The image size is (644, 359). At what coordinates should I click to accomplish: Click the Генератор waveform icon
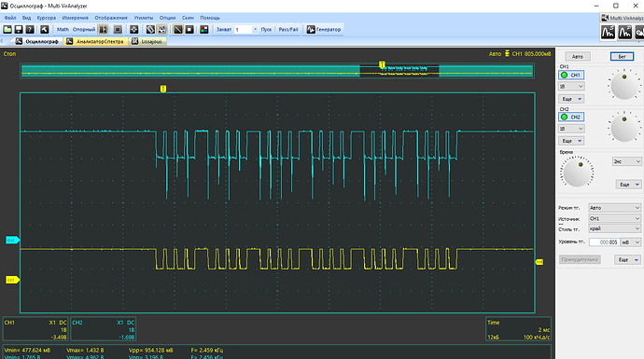point(311,30)
